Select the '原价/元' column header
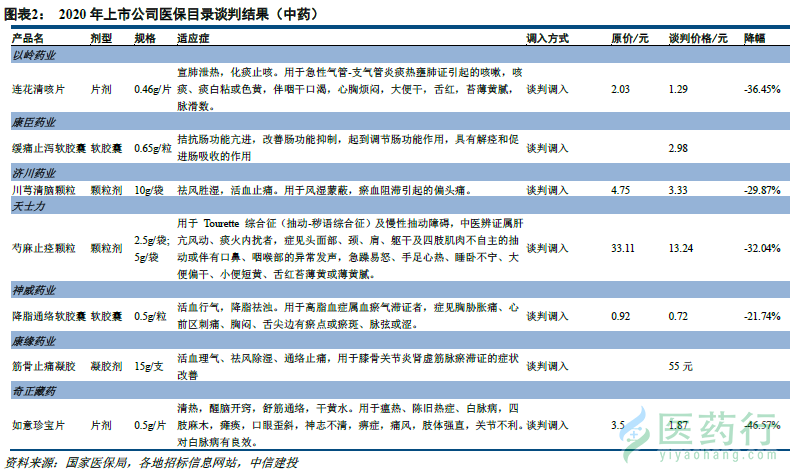 point(630,38)
